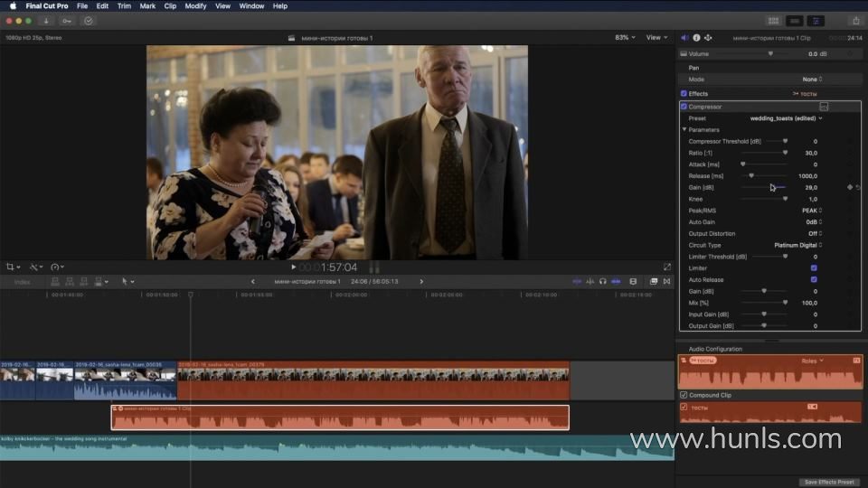Open the Pan Mode None dropdown
Screen dimensions: 868x488
click(x=813, y=80)
